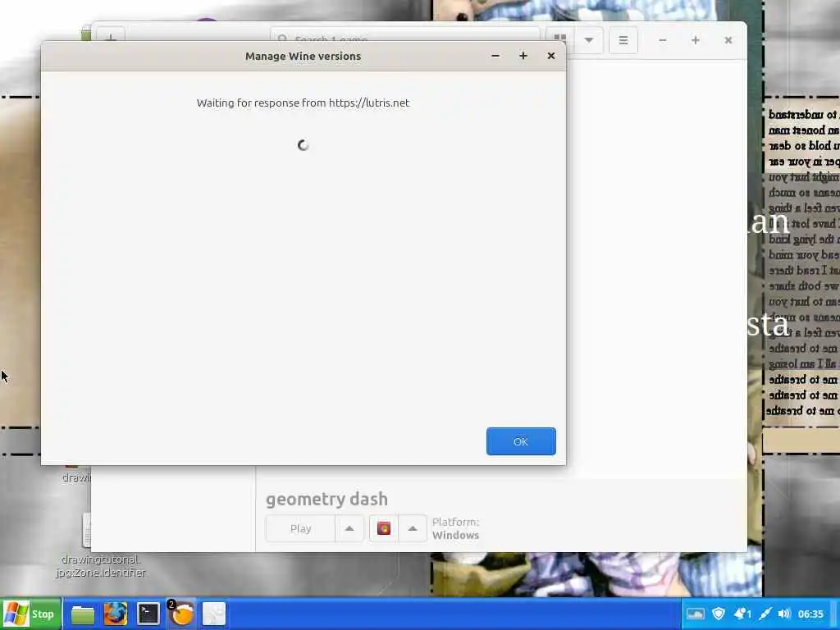This screenshot has width=840, height=630.
Task: Select the blank white taskbar app
Action: pos(214,614)
